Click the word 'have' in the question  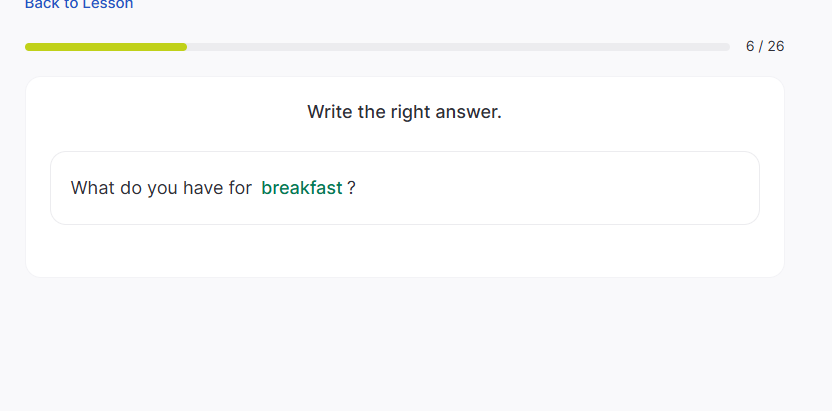203,188
